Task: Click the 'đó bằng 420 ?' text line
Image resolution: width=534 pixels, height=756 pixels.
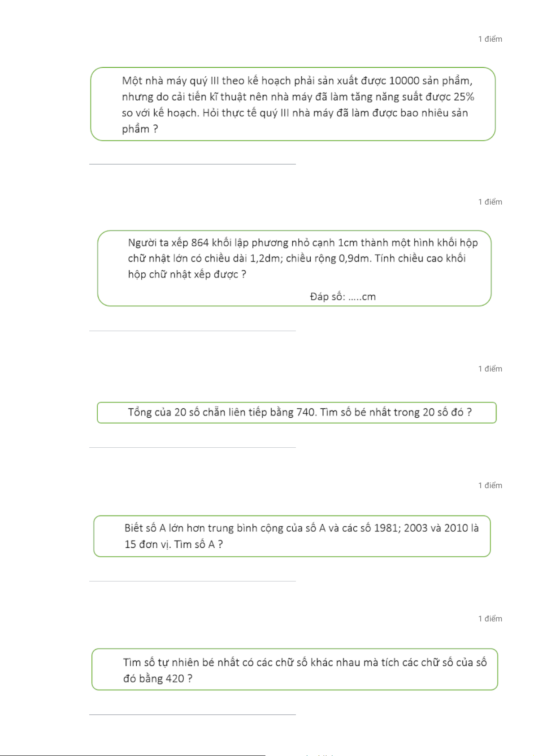Action: pyautogui.click(x=158, y=678)
